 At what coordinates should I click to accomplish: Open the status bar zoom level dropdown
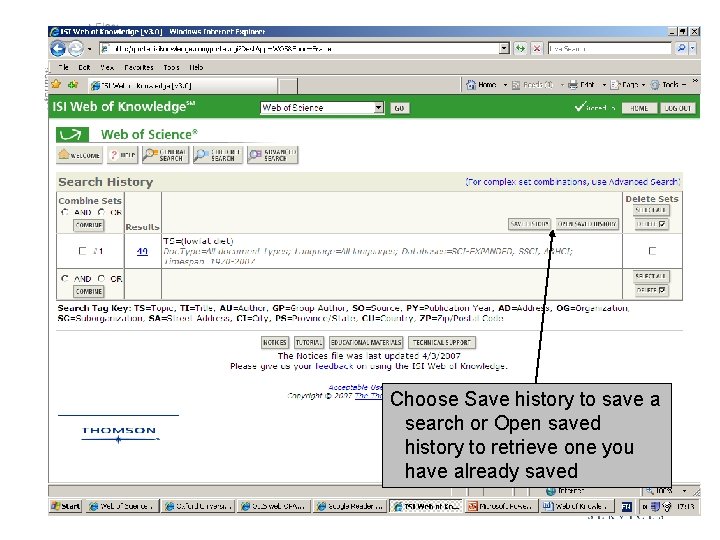(684, 491)
